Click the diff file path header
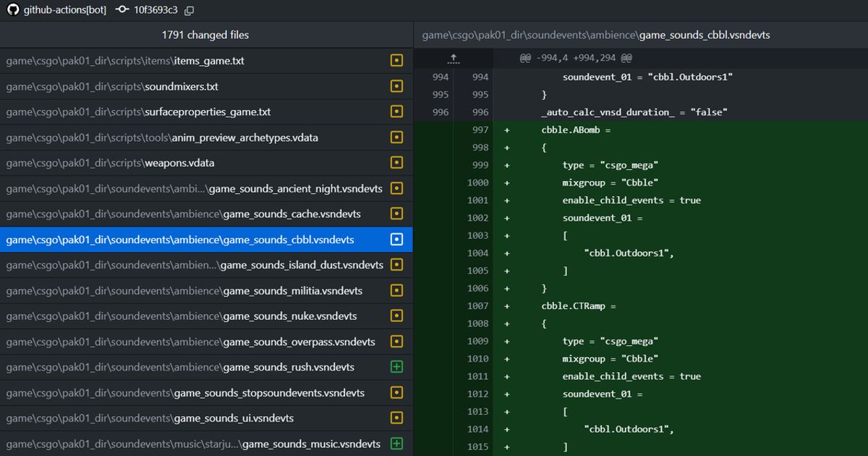Screen dimensions: 868x456 (596, 35)
